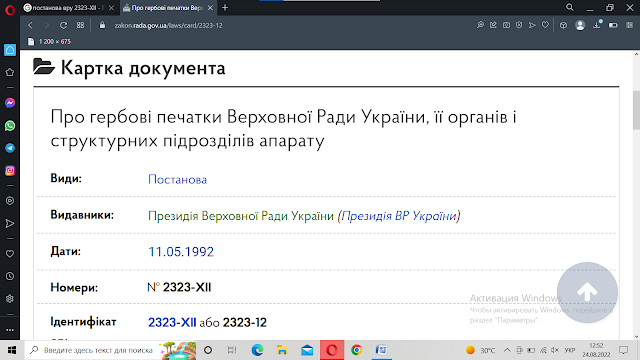Close the 'Про гербові печатки' tab
Screen dimensions: 640x360
tap(210, 8)
